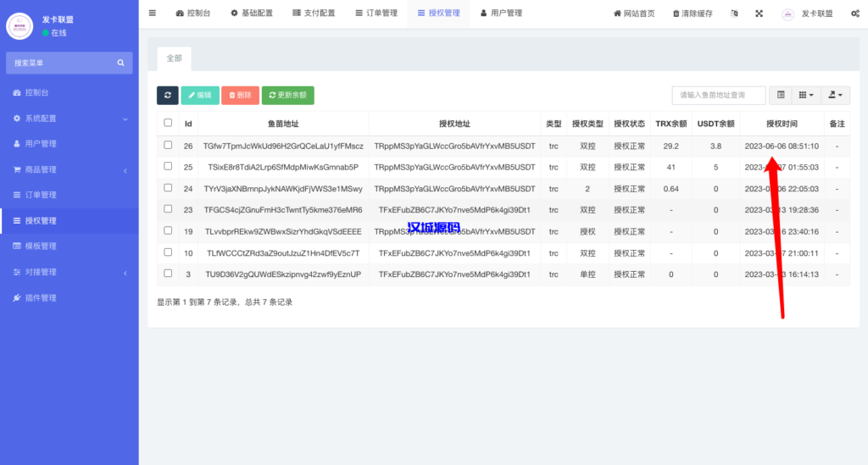Expand 对接管理 submenu in sidebar
Screen dimensions: 868x465
70,272
